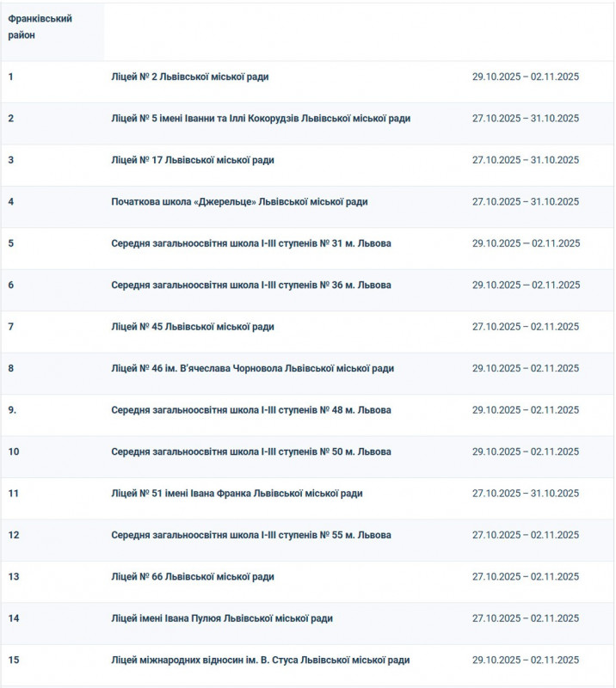Click row number 15 in the table

(x=14, y=660)
